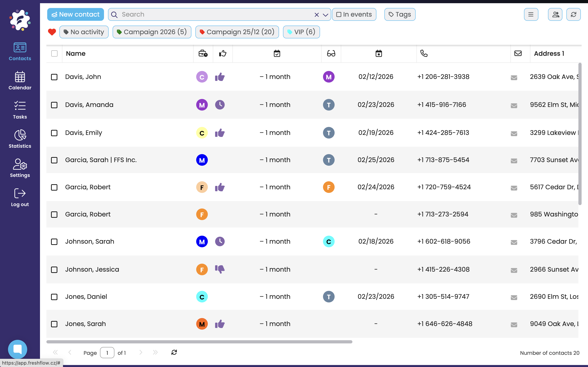Filter by VIP (6) tag
The image size is (588, 367).
[x=301, y=32]
